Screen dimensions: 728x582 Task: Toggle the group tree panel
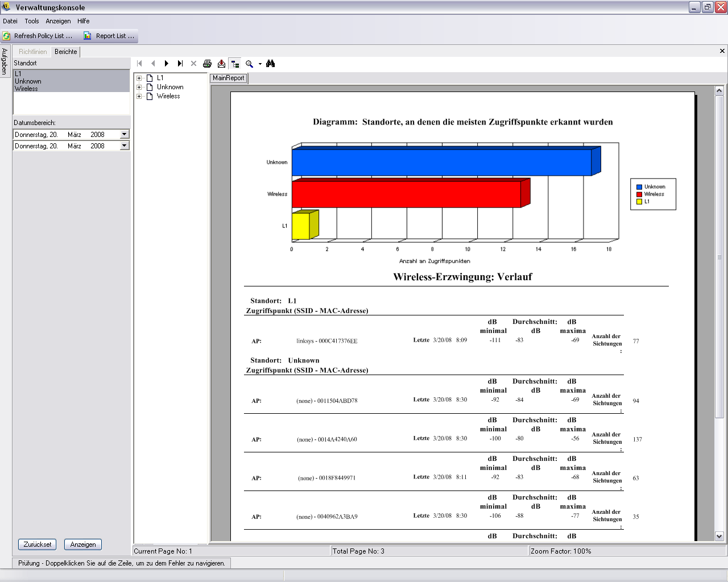click(235, 64)
